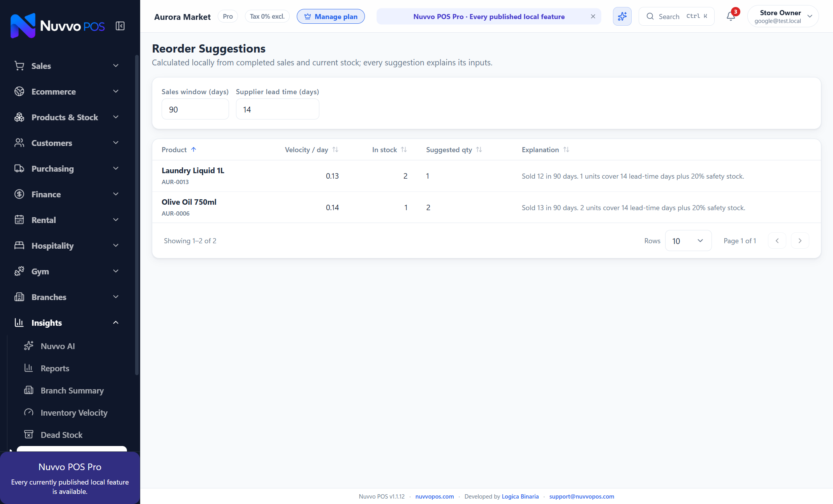The width and height of the screenshot is (833, 504).
Task: Sort by Product column arrow
Action: pyautogui.click(x=194, y=149)
